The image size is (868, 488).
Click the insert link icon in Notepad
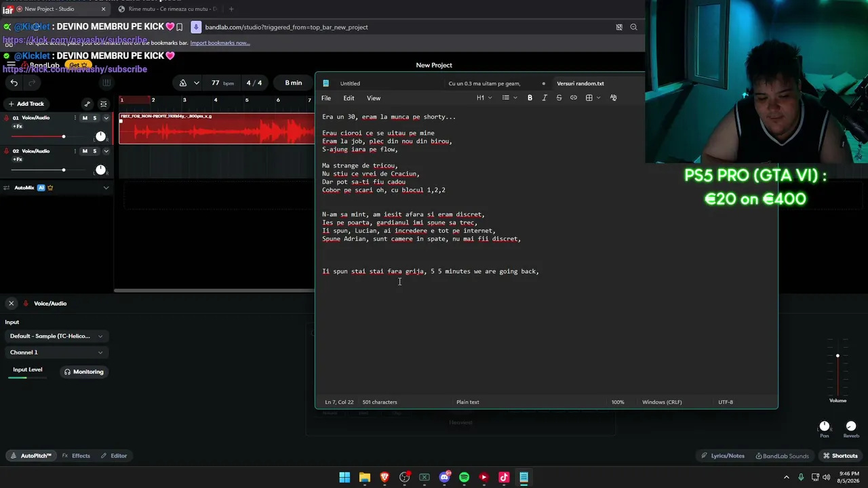click(574, 98)
